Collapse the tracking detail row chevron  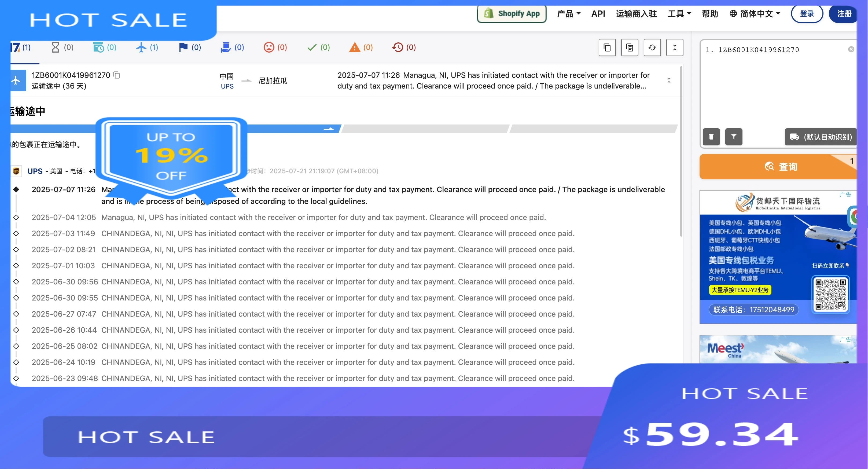[669, 80]
